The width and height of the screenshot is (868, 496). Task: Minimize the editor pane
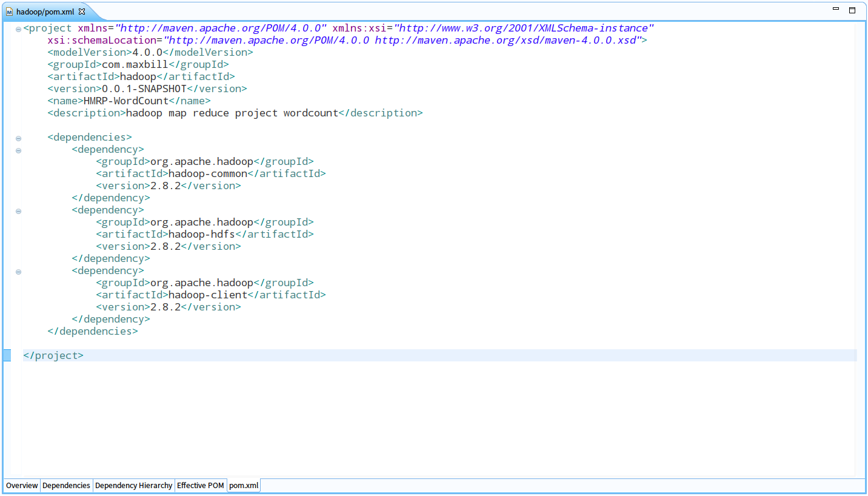(836, 10)
